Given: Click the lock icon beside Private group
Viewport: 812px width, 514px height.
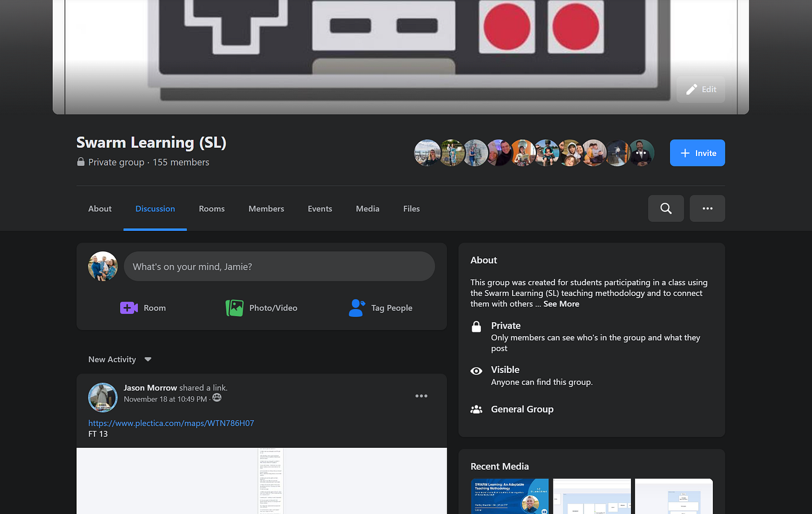Looking at the screenshot, I should pyautogui.click(x=81, y=162).
